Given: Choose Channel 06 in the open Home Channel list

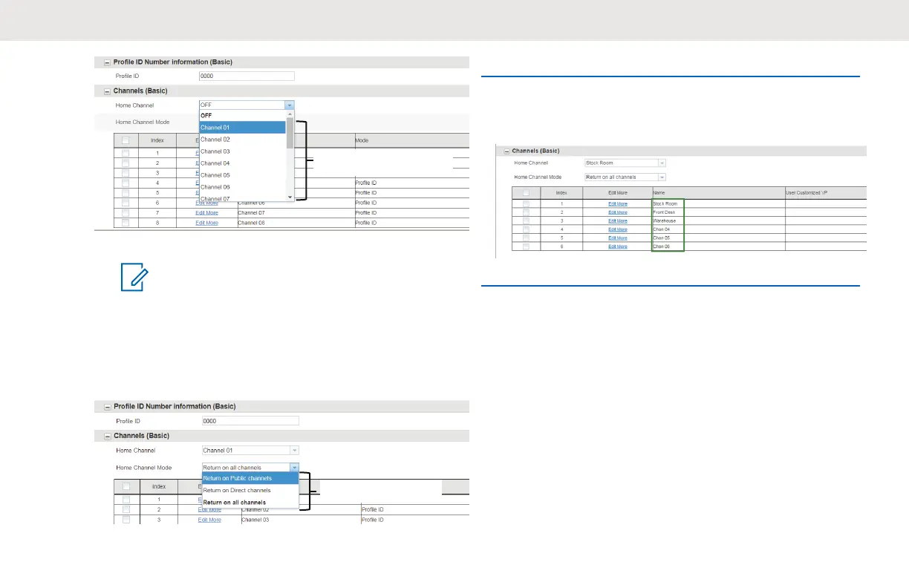Looking at the screenshot, I should 242,187.
